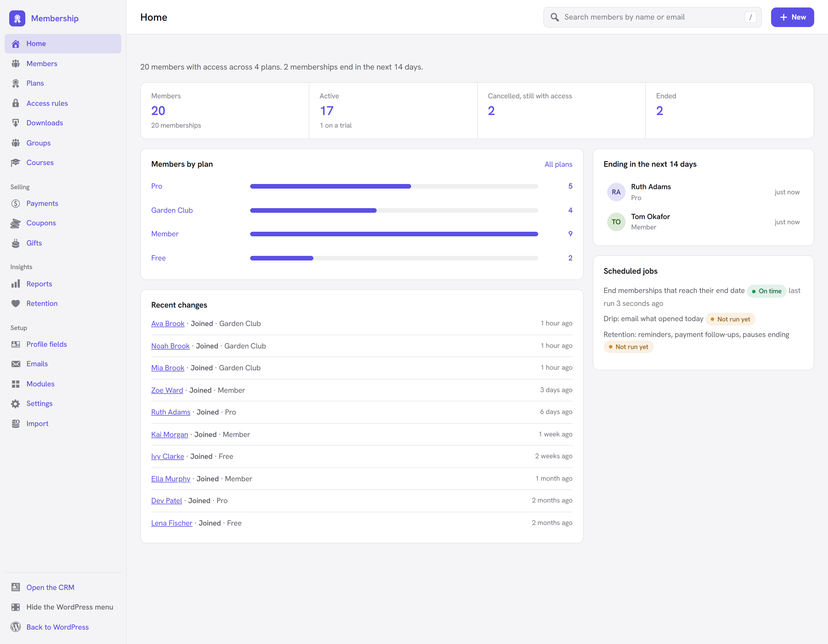Click the WordPress logo icon

coord(16,627)
